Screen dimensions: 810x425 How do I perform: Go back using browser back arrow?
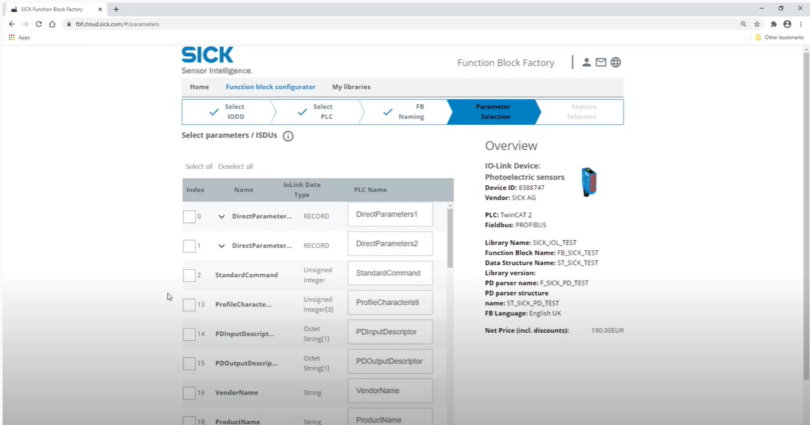click(12, 24)
